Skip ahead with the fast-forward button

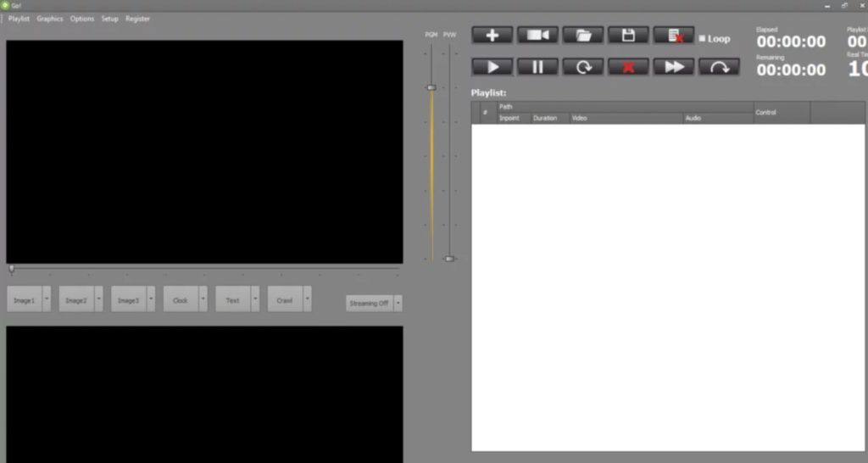click(674, 67)
